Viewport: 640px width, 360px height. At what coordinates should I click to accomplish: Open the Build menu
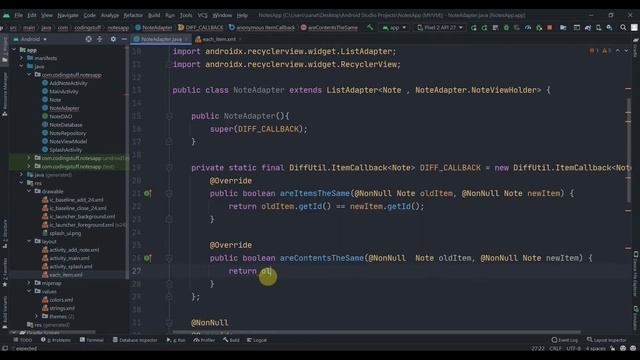(x=154, y=15)
